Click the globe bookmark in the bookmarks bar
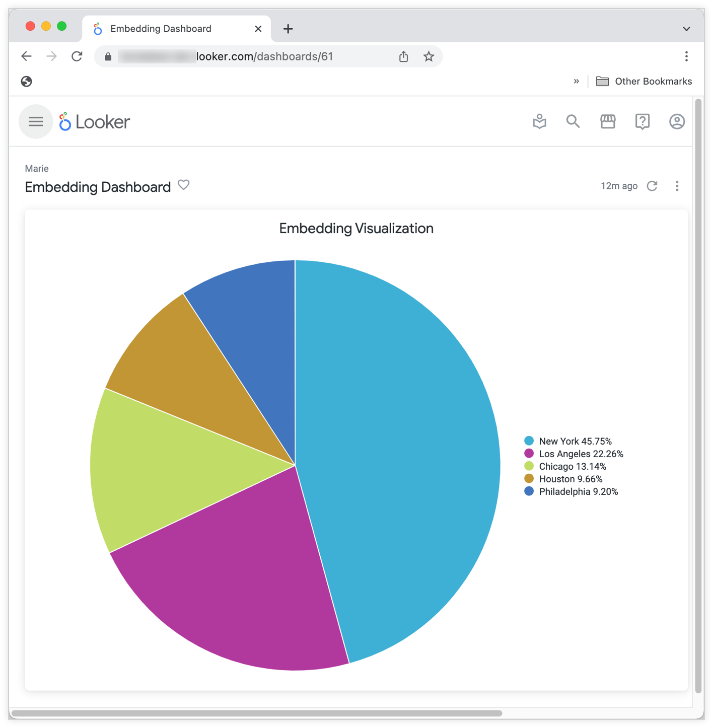This screenshot has width=713, height=728. point(27,82)
